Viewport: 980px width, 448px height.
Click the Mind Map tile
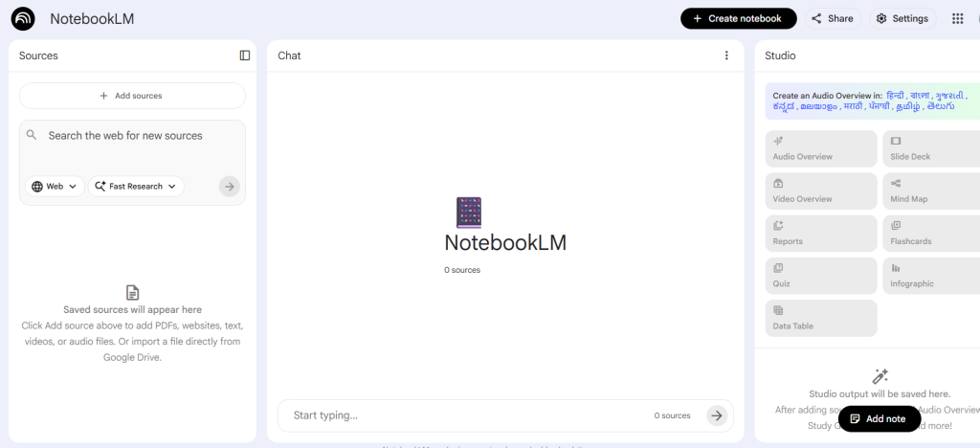(931, 191)
